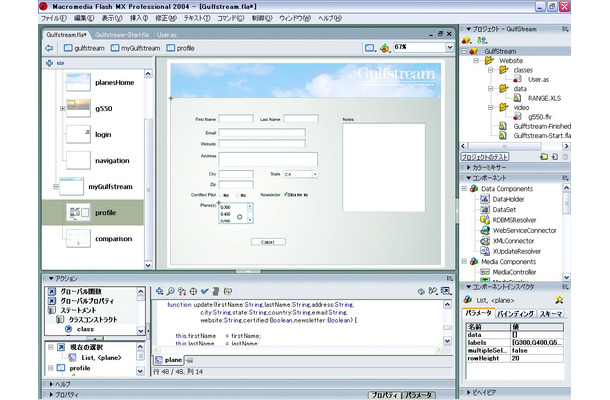Viewport: 610px width, 400px height.
Task: Click the Test Project button
Action: point(485,157)
